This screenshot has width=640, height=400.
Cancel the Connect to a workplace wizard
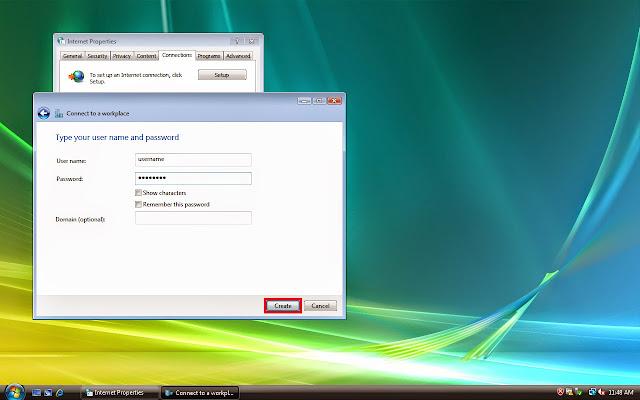click(320, 306)
